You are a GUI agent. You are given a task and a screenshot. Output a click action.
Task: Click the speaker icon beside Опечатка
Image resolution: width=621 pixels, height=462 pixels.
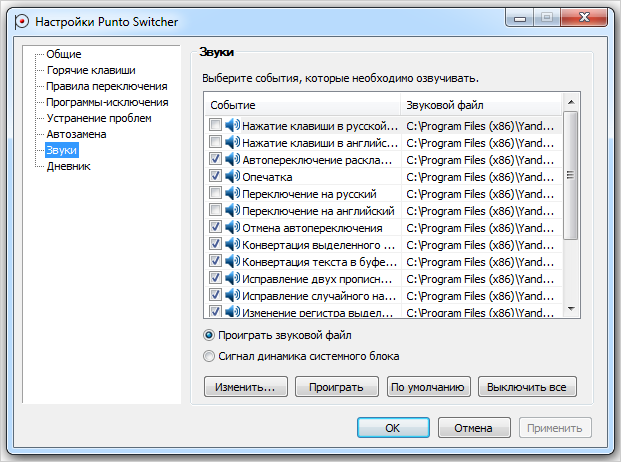(x=233, y=176)
